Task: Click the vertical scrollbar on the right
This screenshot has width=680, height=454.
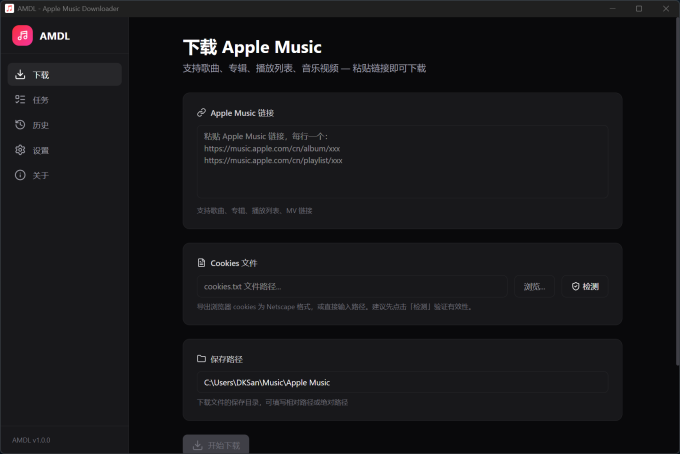Action: (677, 191)
